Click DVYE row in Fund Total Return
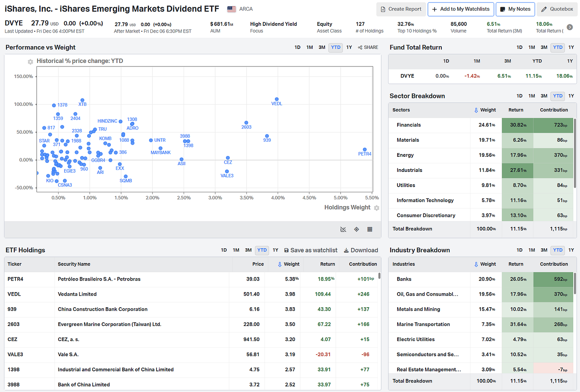This screenshot has height=392, width=580. [482, 76]
